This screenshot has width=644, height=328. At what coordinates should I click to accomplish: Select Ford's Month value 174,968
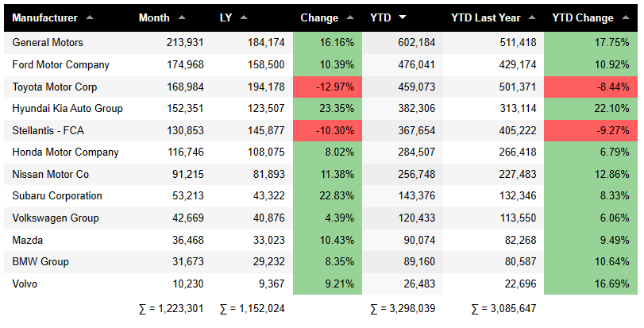(179, 64)
